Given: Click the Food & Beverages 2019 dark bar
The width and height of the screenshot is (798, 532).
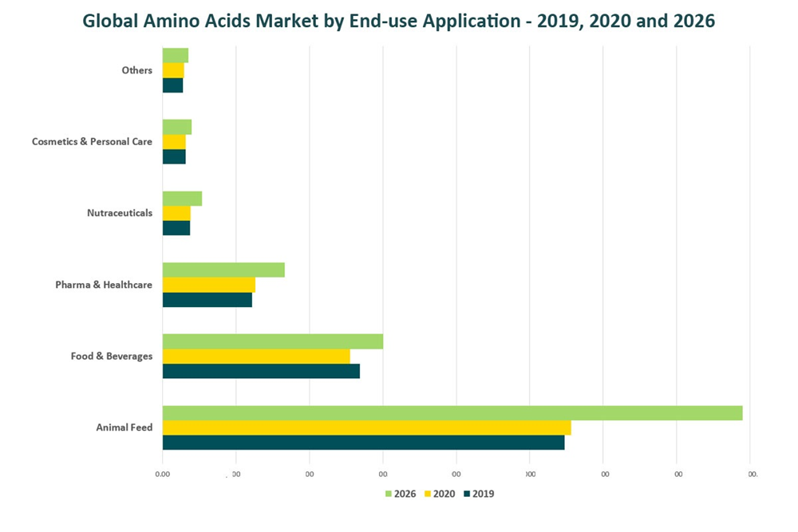Looking at the screenshot, I should click(x=261, y=372).
